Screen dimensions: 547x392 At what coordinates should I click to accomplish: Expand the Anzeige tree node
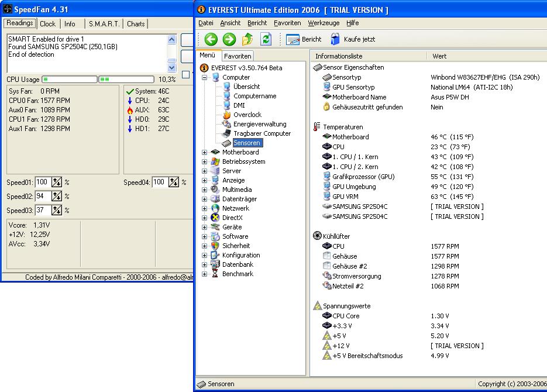pyautogui.click(x=204, y=180)
